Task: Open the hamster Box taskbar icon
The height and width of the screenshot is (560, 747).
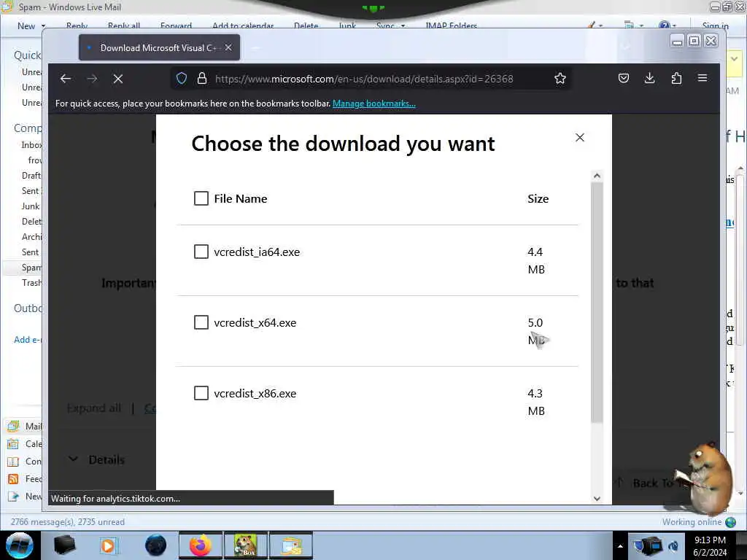Action: [246, 545]
